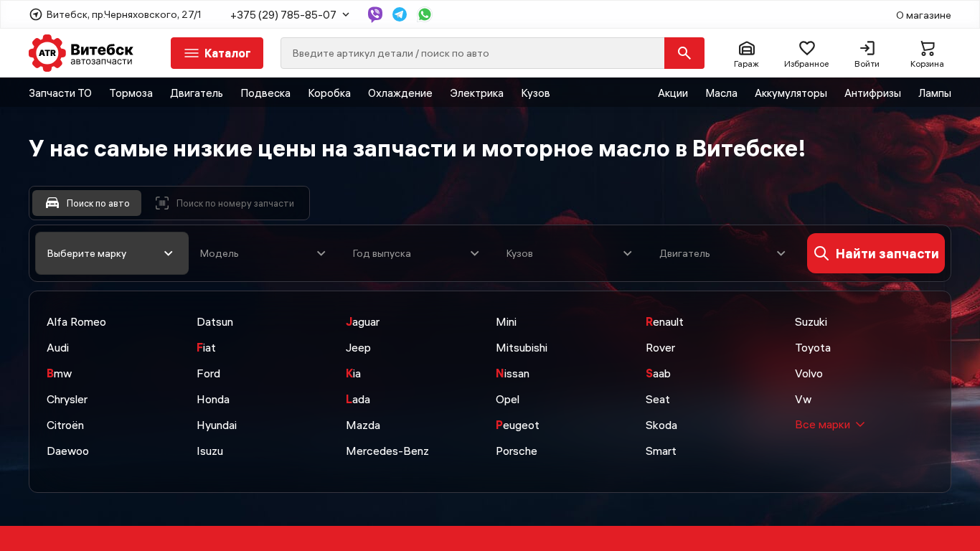Select Honda brand
This screenshot has width=980, height=551.
[213, 400]
